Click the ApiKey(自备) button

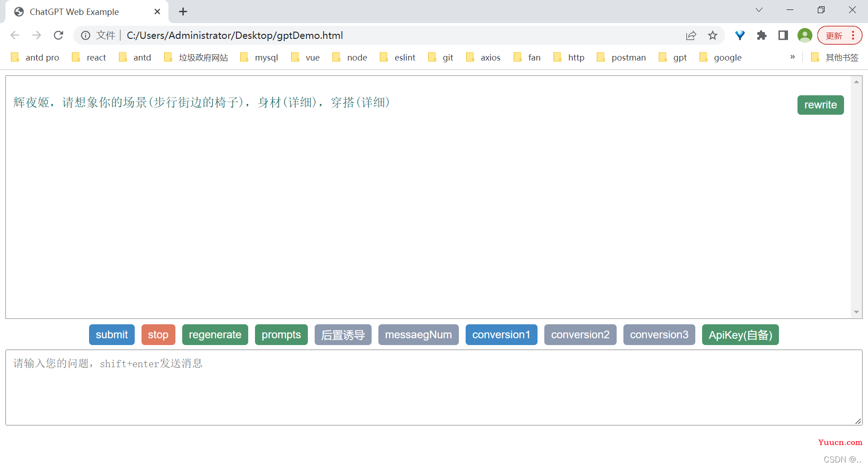(x=741, y=335)
